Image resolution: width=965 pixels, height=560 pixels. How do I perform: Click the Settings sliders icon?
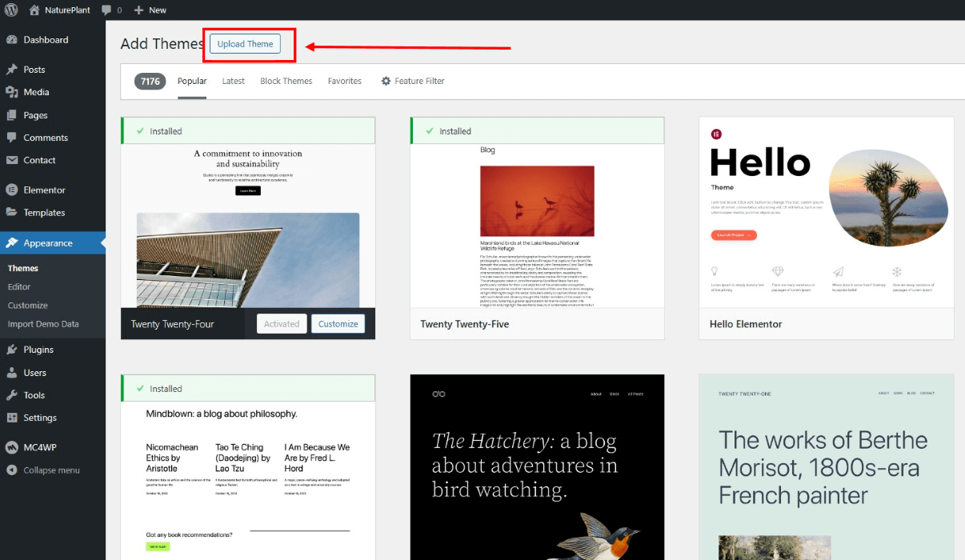tap(12, 418)
